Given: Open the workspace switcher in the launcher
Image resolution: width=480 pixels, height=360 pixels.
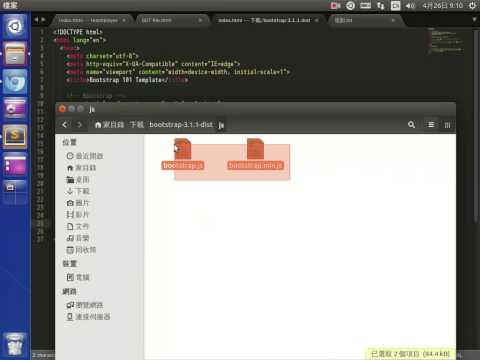Looking at the screenshot, I should (15, 192).
